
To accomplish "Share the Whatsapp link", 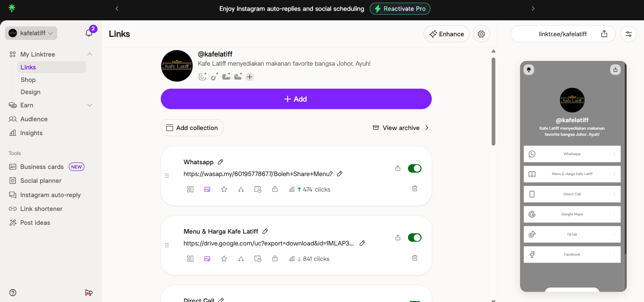I will (x=398, y=168).
